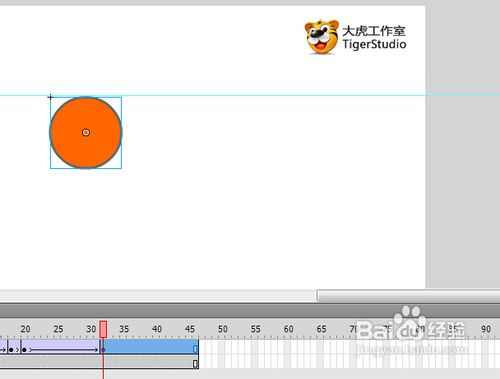Jump to frame 50 on the ruler
This screenshot has height=379, width=500.
pos(223,329)
